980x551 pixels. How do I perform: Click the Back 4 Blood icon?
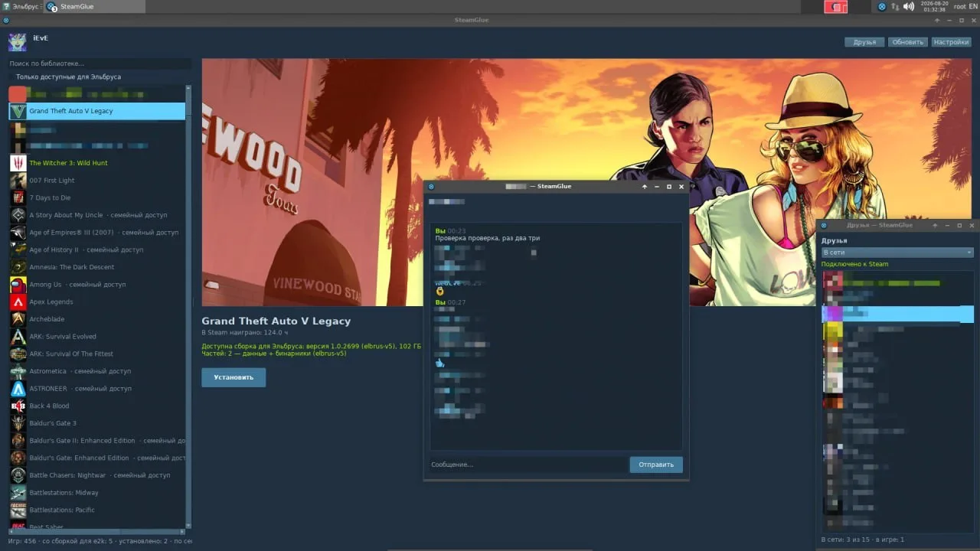point(18,406)
